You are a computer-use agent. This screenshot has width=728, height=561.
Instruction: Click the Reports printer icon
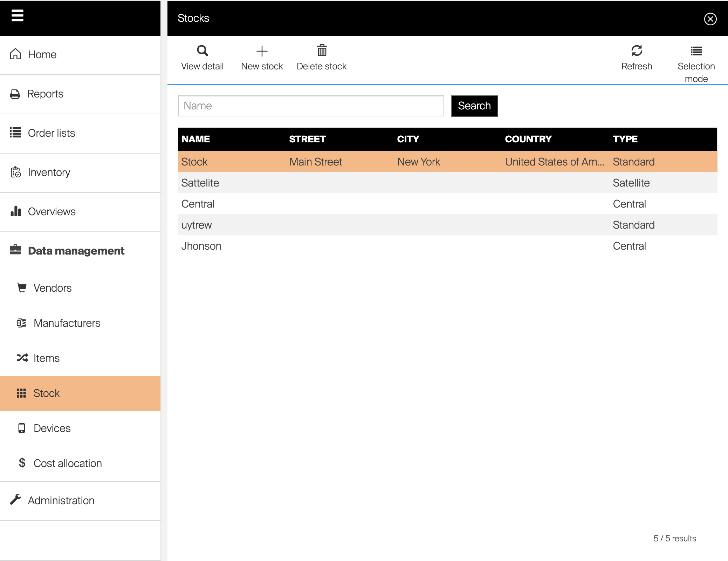click(15, 94)
